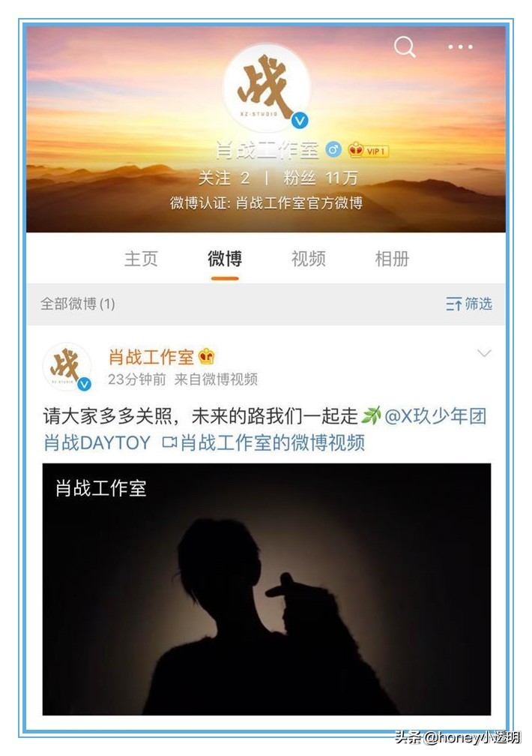Open the 筛选 filter dropdown
Image resolution: width=532 pixels, height=756 pixels.
coord(468,304)
